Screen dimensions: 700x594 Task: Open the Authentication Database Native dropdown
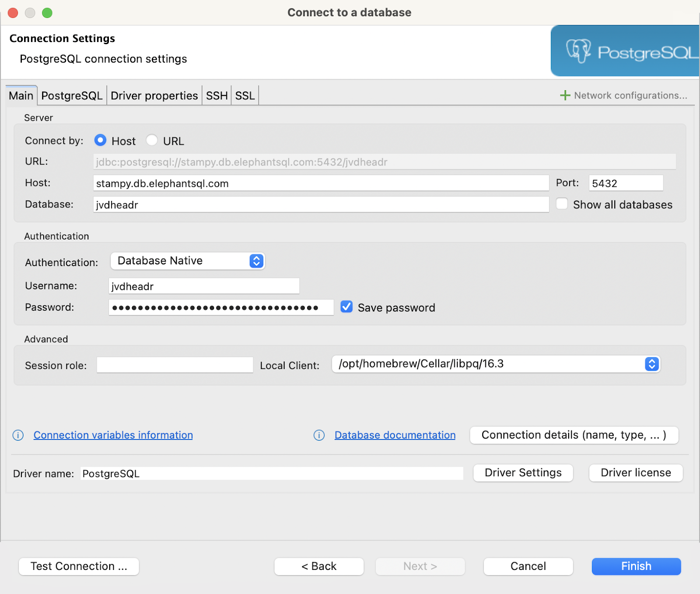tap(187, 261)
